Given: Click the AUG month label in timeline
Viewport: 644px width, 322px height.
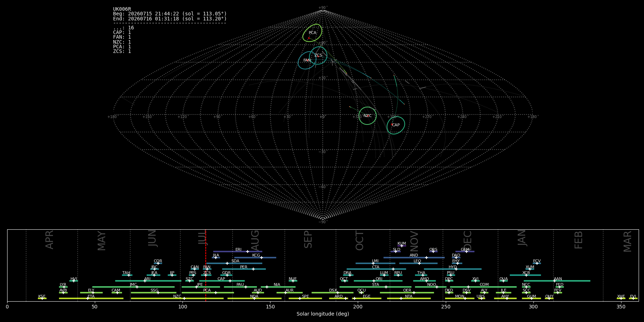Looking at the screenshot, I should click(255, 240).
